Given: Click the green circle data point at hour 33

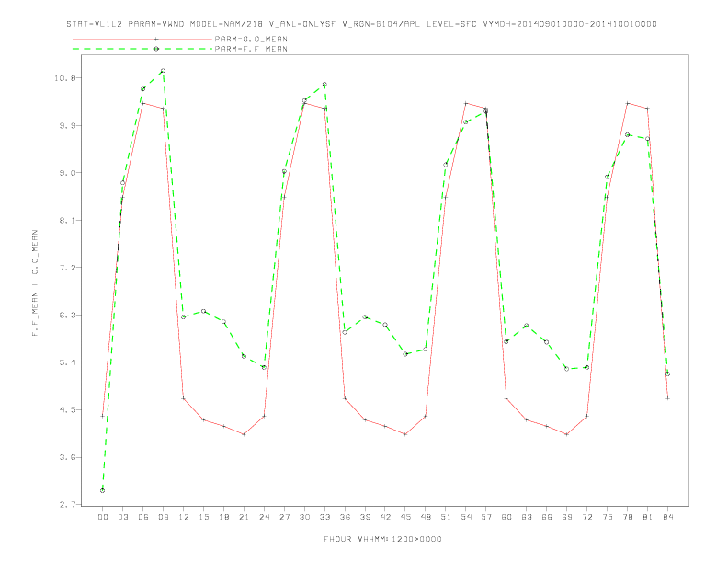Looking at the screenshot, I should coord(324,85).
